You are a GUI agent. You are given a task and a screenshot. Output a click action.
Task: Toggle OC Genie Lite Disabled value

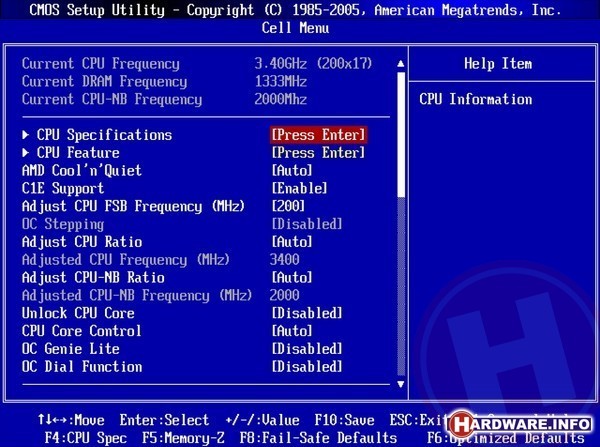pyautogui.click(x=307, y=349)
